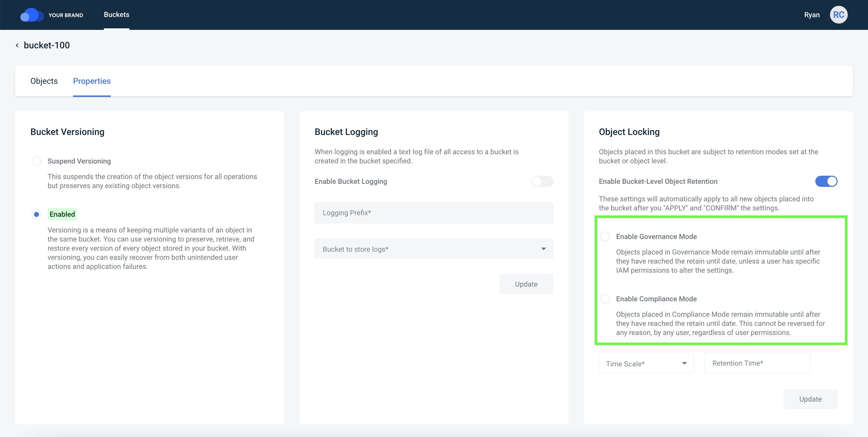Open the Bucket to store logs dropdown
Screen dimensions: 868x437
[x=434, y=249]
